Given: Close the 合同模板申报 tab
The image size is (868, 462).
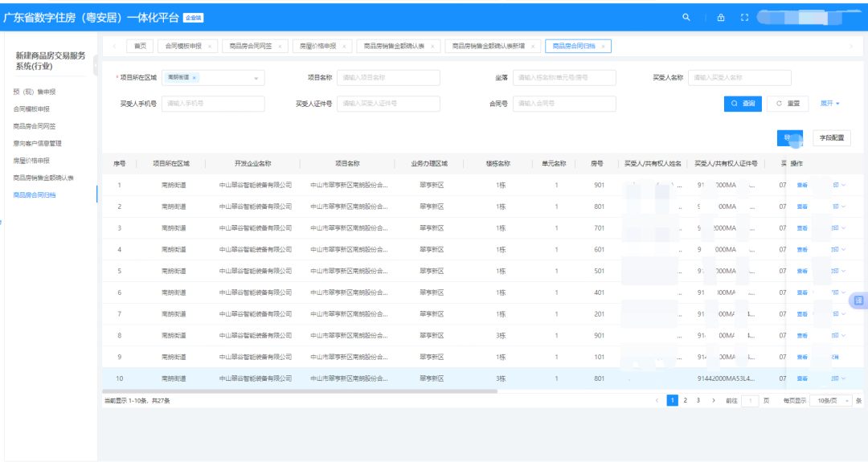Looking at the screenshot, I should tap(210, 47).
